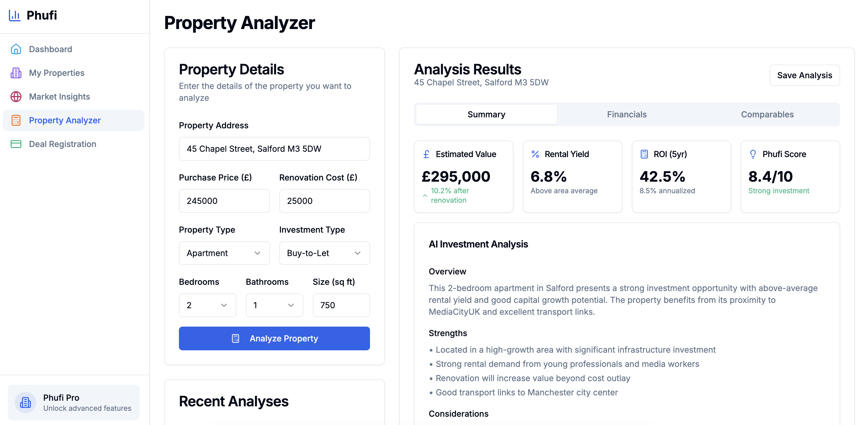Switch to the Financials tab
The height and width of the screenshot is (425, 868).
(x=626, y=114)
